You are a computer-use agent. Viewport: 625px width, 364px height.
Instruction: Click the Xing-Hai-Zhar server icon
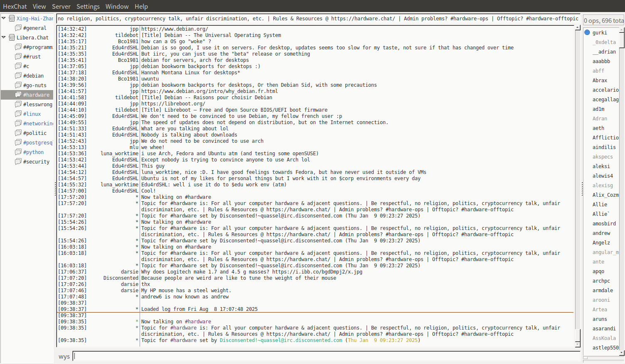(x=12, y=18)
